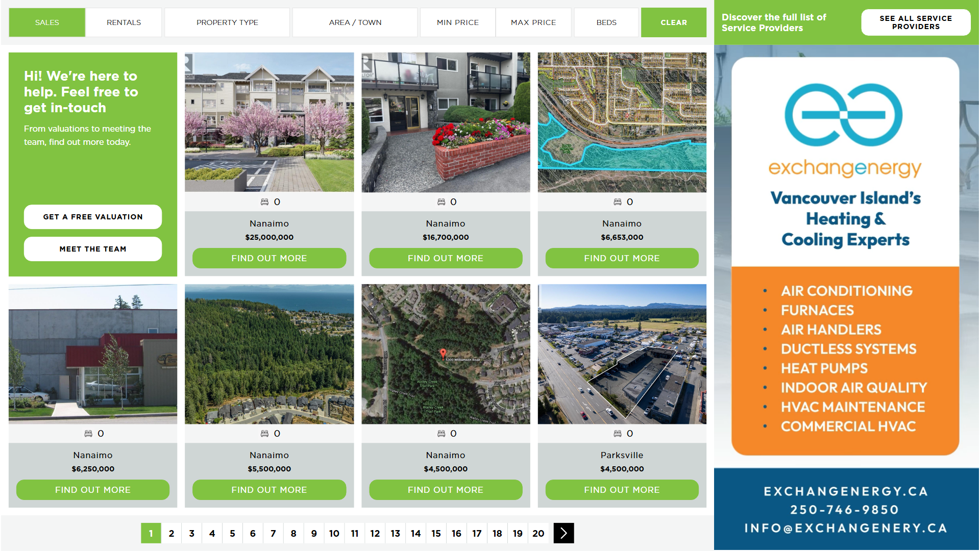
Task: Click Find Out More for $5,500,000 listing
Action: pyautogui.click(x=269, y=490)
